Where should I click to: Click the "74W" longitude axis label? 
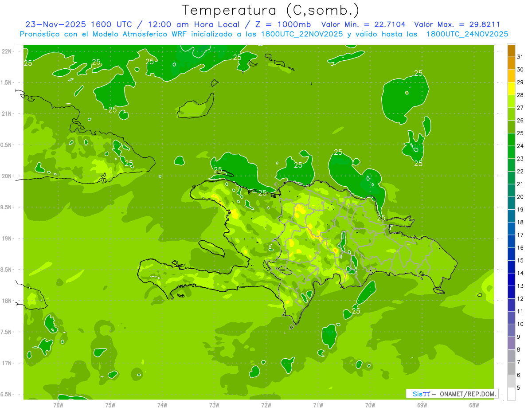162,405
